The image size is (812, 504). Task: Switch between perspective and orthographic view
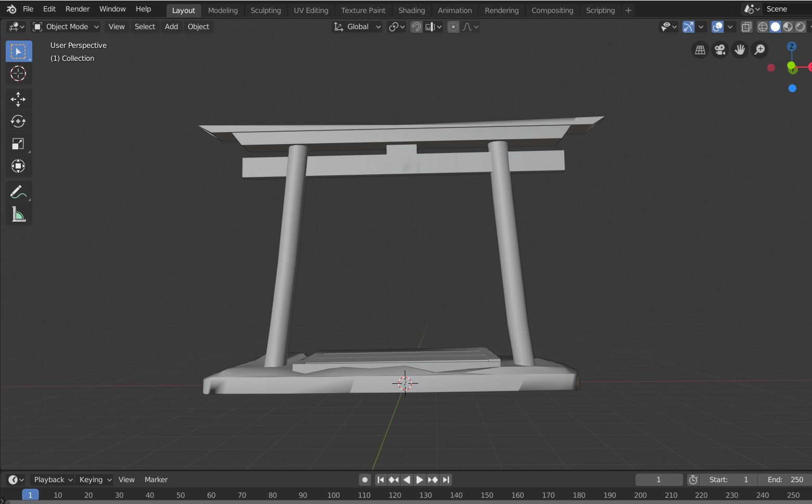tap(700, 50)
